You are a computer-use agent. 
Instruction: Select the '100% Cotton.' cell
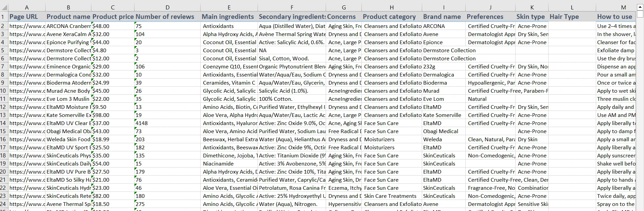pos(292,99)
